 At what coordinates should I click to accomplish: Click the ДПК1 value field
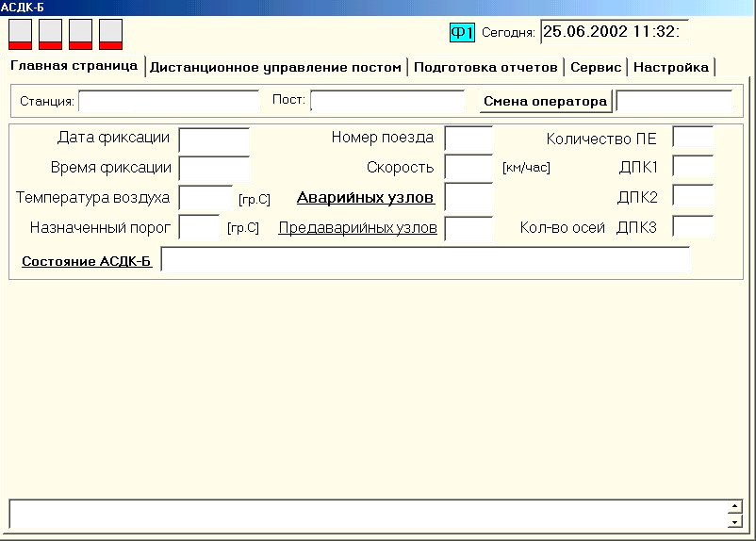coord(694,167)
